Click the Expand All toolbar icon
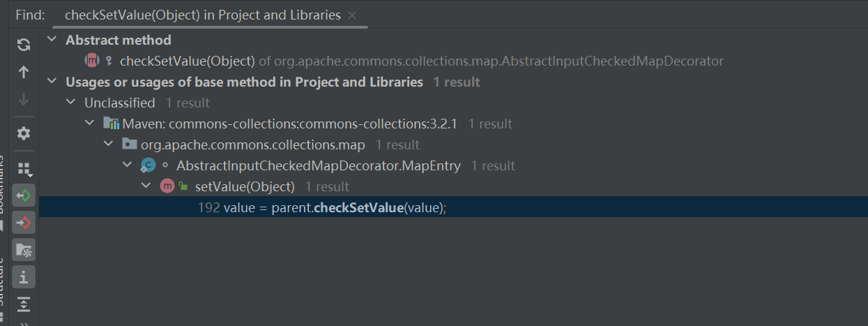Viewport: 868px width, 326px height. click(24, 304)
